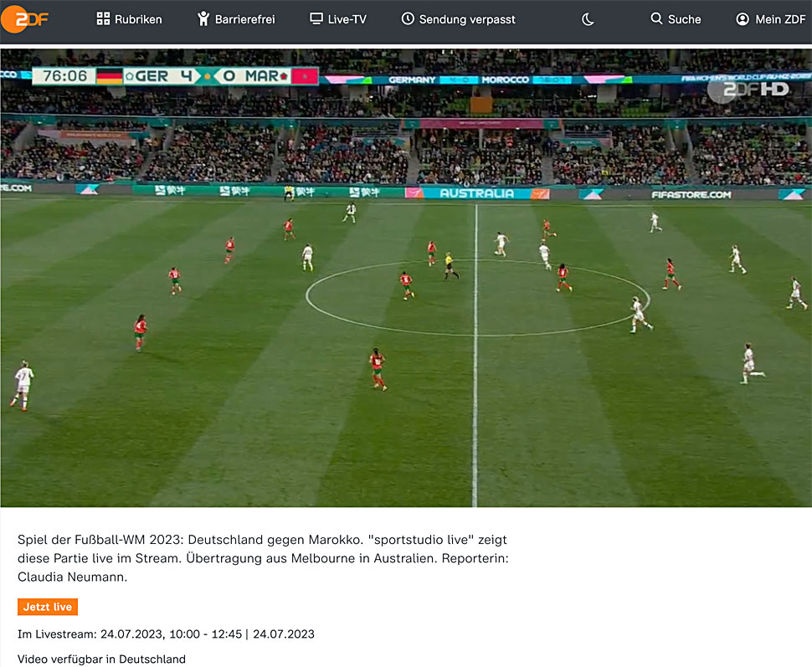Screen dimensions: 812x667
Task: Click the Live-TV monitor icon
Action: 316,18
